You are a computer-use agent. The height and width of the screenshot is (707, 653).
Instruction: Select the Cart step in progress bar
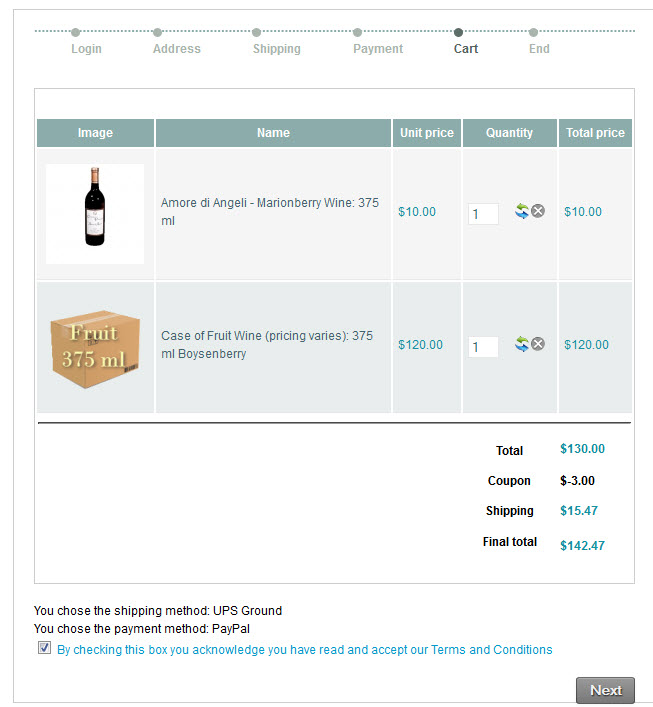pyautogui.click(x=465, y=48)
